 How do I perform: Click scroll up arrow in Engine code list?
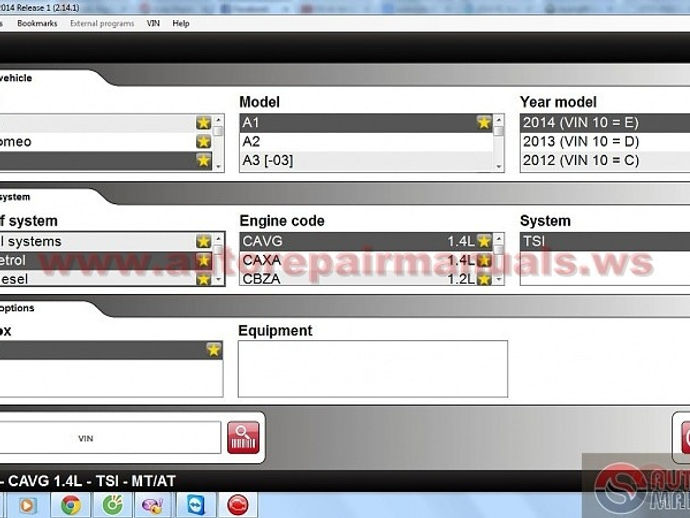(499, 239)
